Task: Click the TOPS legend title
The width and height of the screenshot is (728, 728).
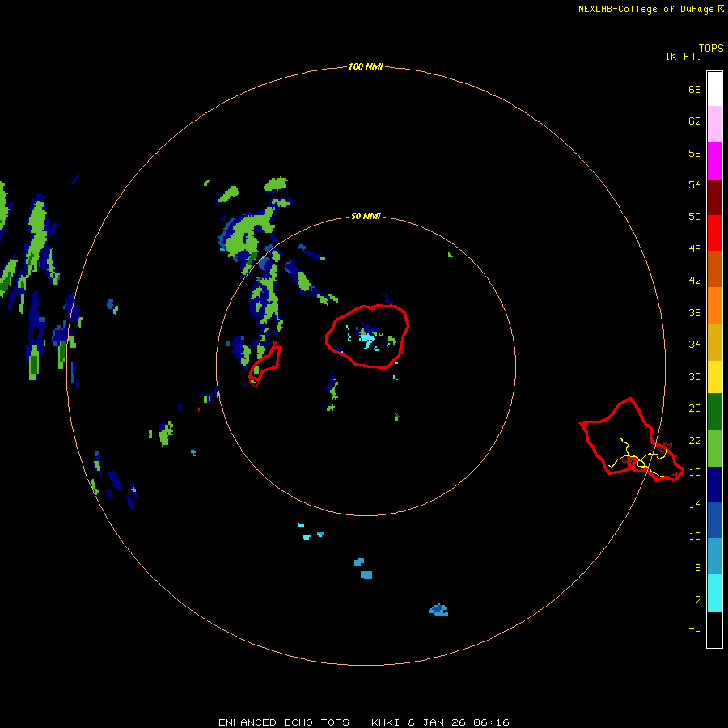Action: pos(711,49)
